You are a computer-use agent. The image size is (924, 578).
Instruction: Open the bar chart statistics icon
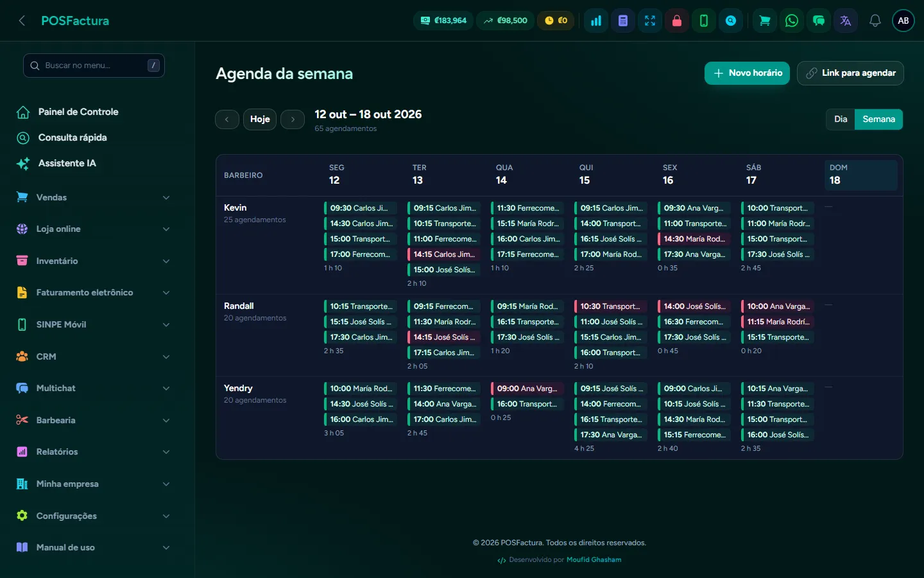click(x=596, y=21)
